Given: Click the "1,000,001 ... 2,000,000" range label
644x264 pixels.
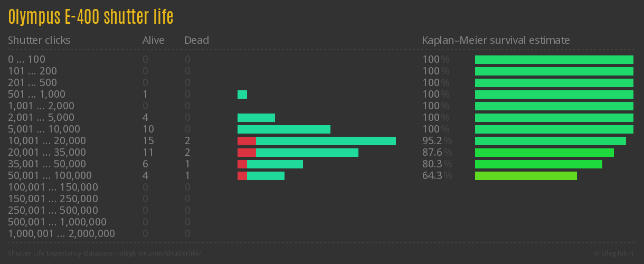Looking at the screenshot, I should (x=61, y=234).
